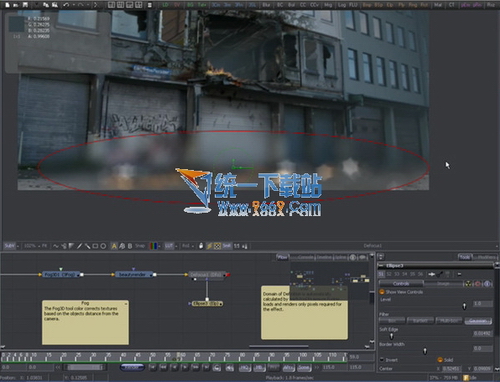Image resolution: width=500 pixels, height=382 pixels.
Task: Adjust the Border Width slider
Action: pos(425,351)
